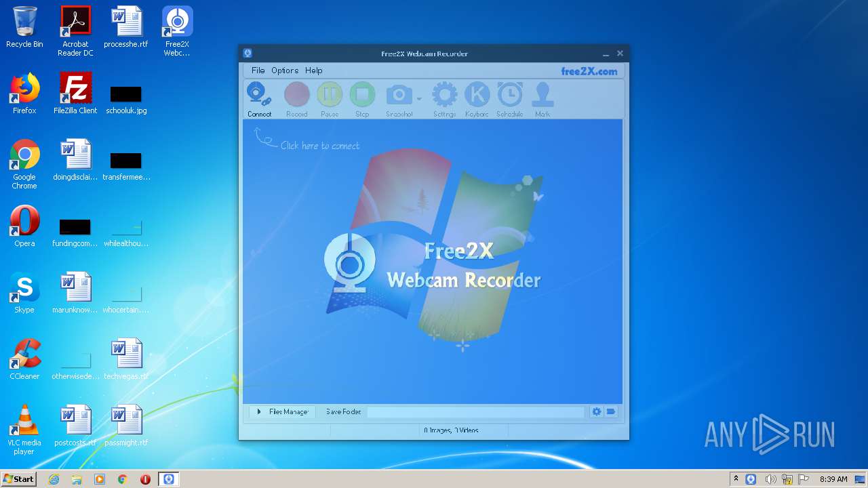The width and height of the screenshot is (868, 488).
Task: Click the Show desktop button
Action: click(861, 479)
